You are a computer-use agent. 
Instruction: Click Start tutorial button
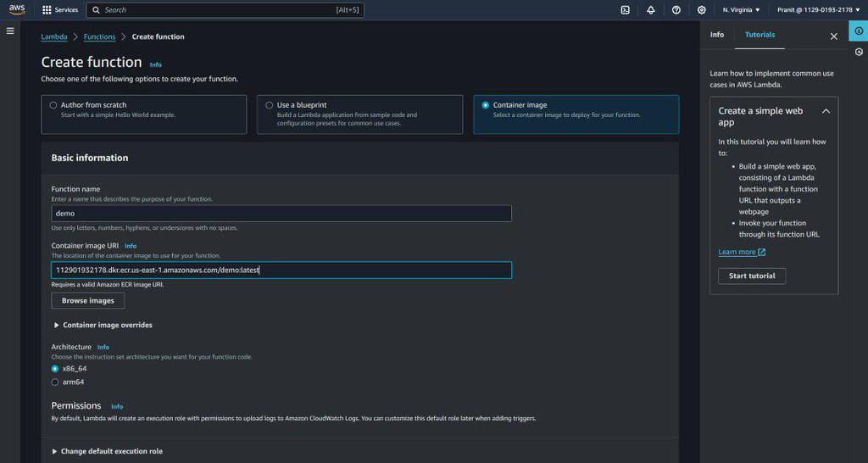tap(752, 276)
